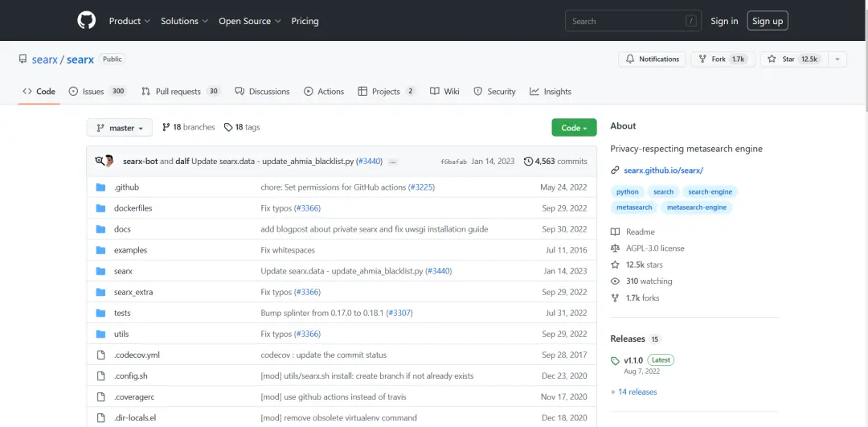Open the docs folder
This screenshot has width=868, height=427.
coord(122,229)
